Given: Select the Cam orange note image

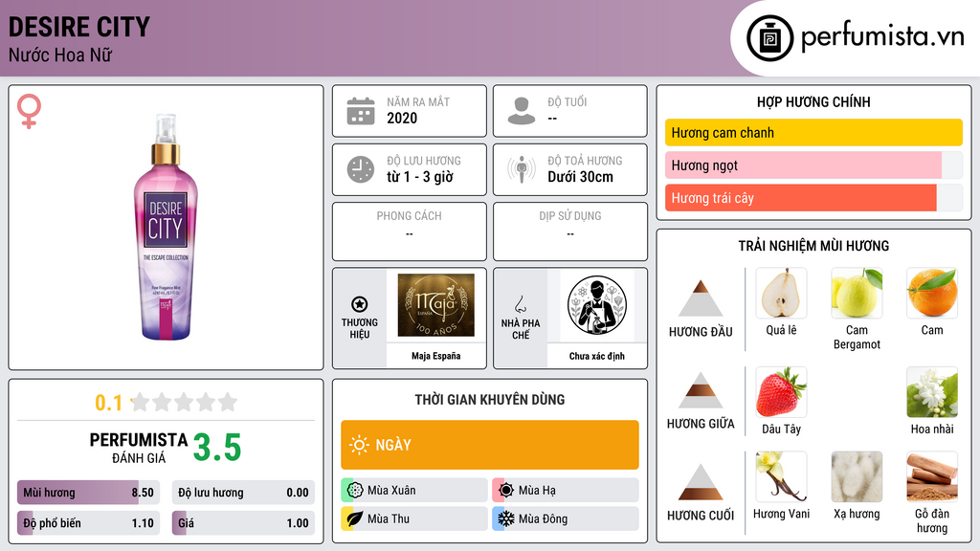Looking at the screenshot, I should 932,293.
